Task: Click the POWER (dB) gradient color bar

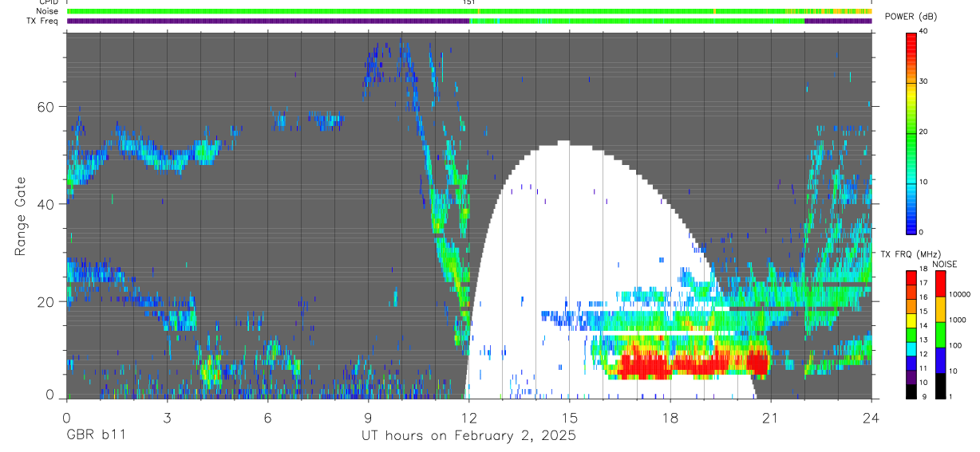Action: 911,132
